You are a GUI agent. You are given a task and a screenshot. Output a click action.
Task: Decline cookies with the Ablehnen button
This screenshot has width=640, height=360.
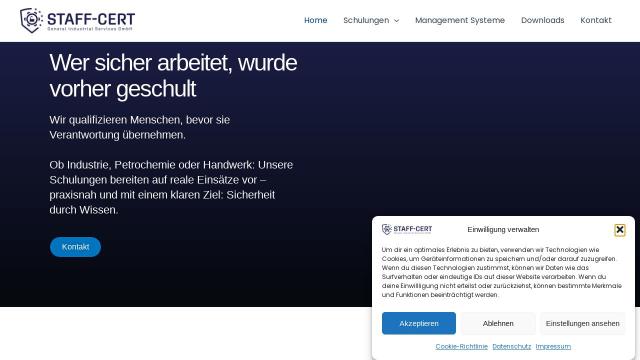498,323
